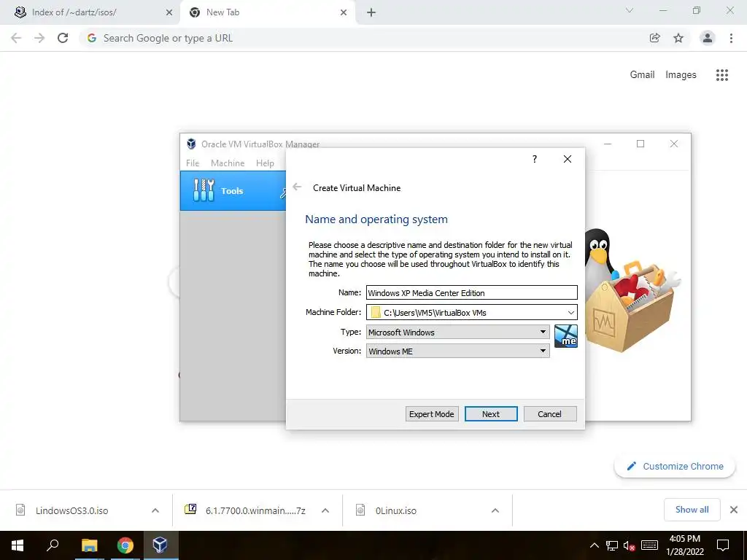The height and width of the screenshot is (560, 747).
Task: Open Windows Start menu
Action: pos(18,545)
